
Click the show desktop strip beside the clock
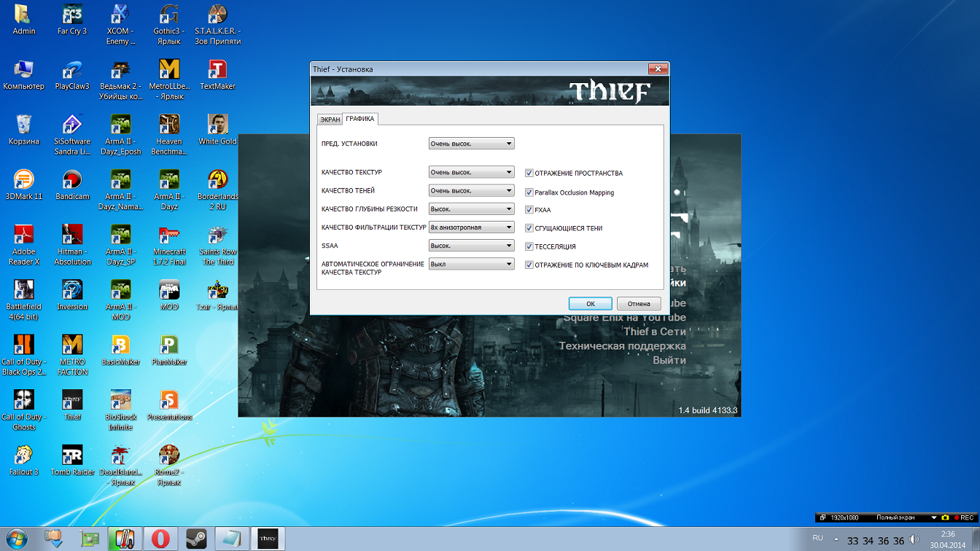976,539
